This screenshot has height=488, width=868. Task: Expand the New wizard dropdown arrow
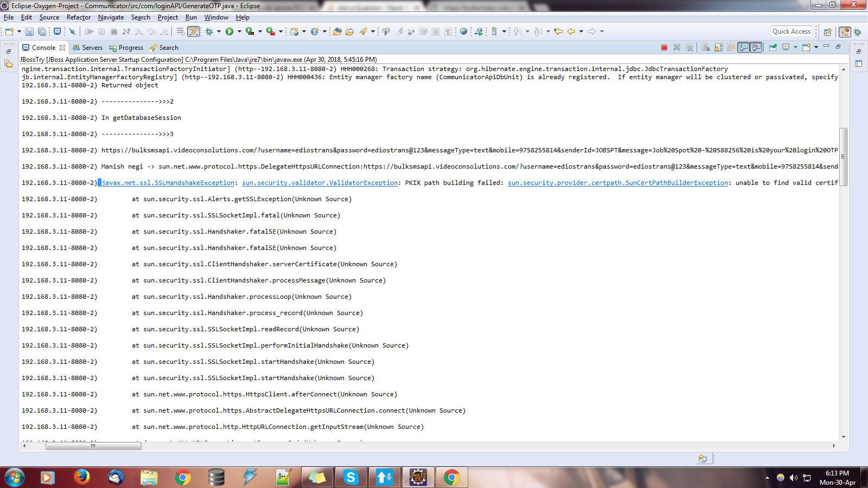19,31
